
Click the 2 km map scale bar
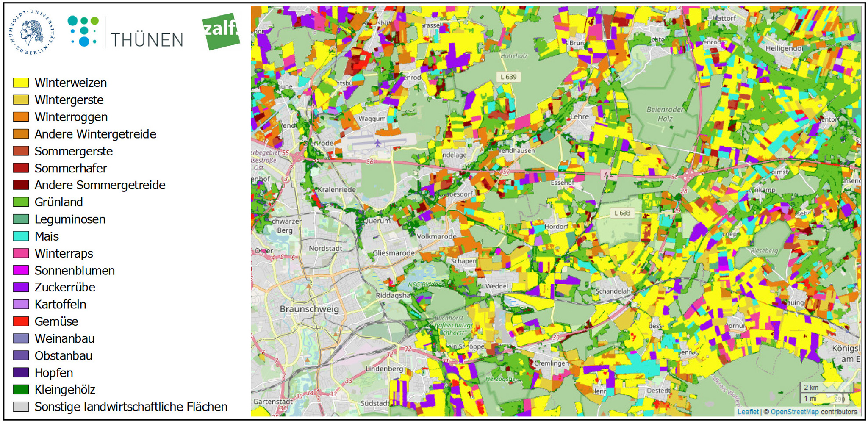tap(825, 388)
